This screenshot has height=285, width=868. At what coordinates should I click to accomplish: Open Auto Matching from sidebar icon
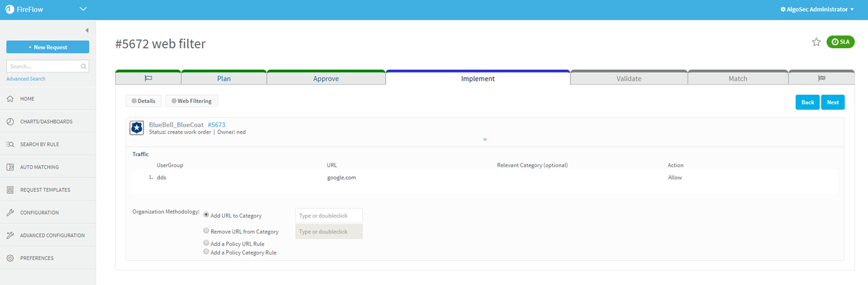pyautogui.click(x=10, y=167)
